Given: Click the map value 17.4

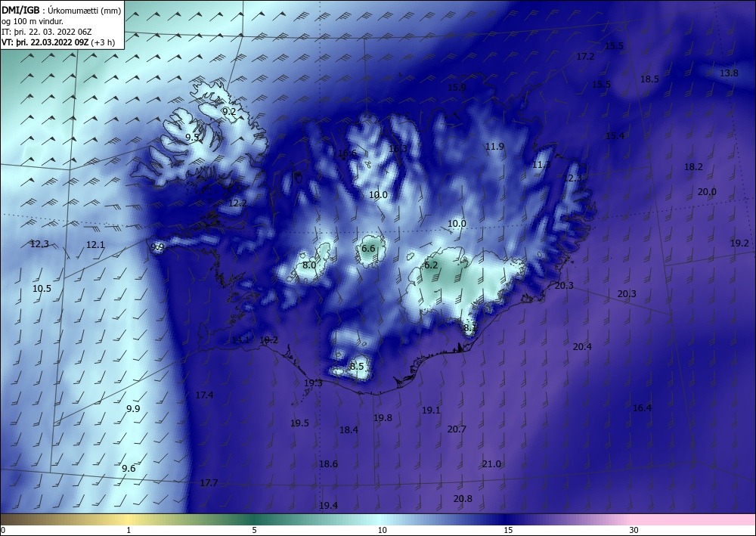Looking at the screenshot, I should pyautogui.click(x=204, y=395).
